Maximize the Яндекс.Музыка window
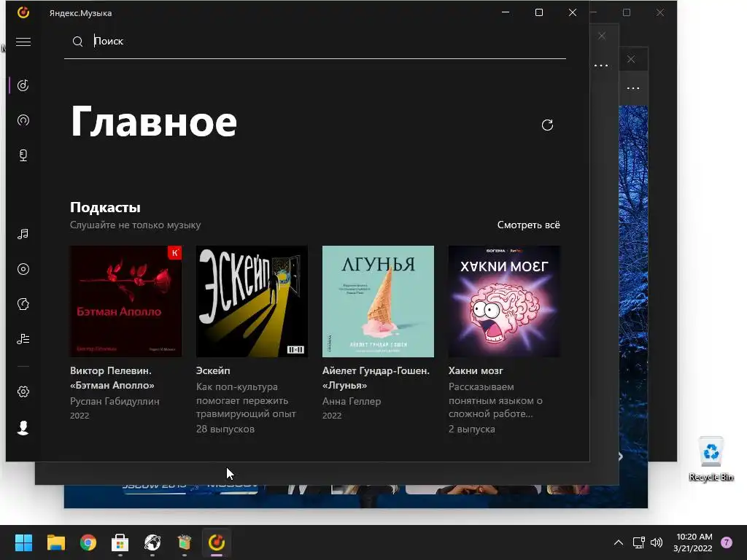Viewport: 747px width, 560px height. (x=539, y=12)
